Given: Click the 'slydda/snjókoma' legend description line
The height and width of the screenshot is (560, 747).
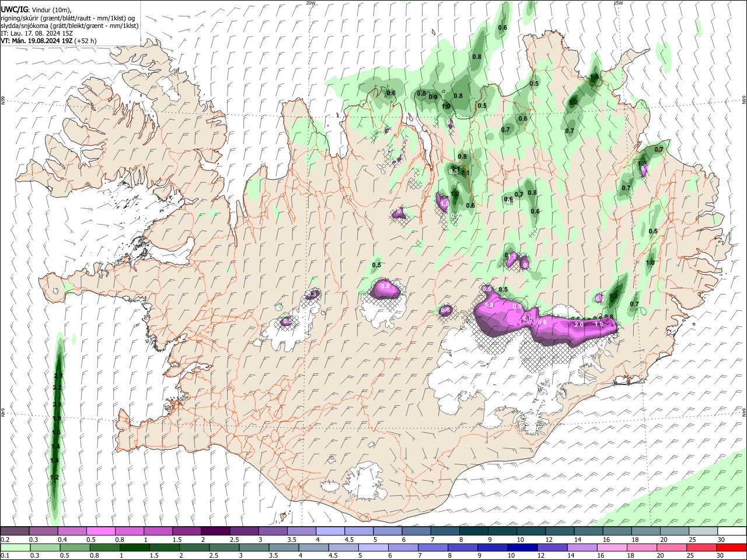Looking at the screenshot, I should click(x=69, y=26).
